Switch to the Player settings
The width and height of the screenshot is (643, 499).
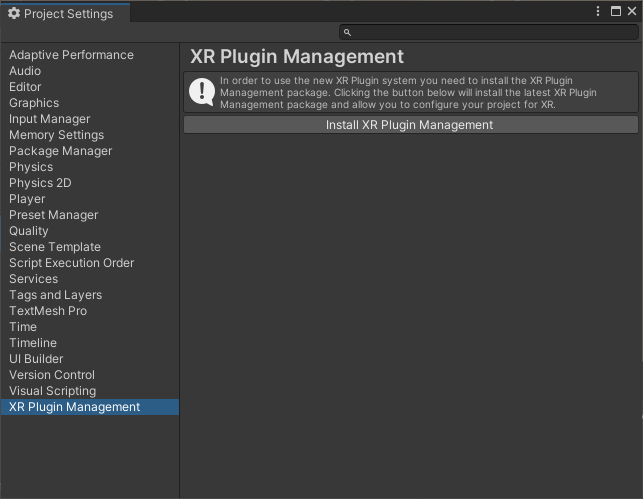tap(27, 199)
